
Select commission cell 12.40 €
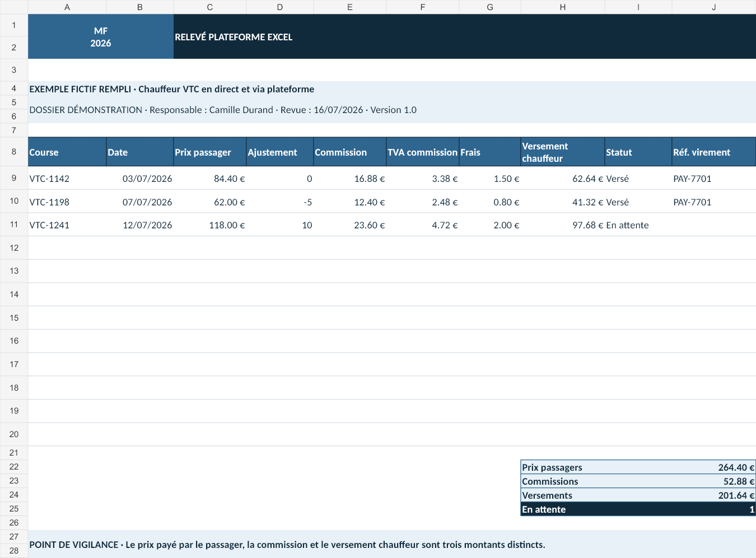click(350, 202)
